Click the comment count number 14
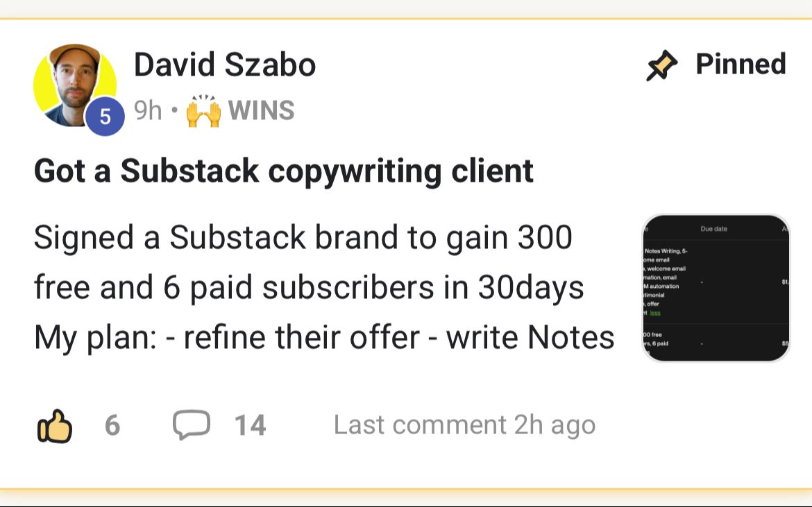This screenshot has height=507, width=812. click(250, 425)
